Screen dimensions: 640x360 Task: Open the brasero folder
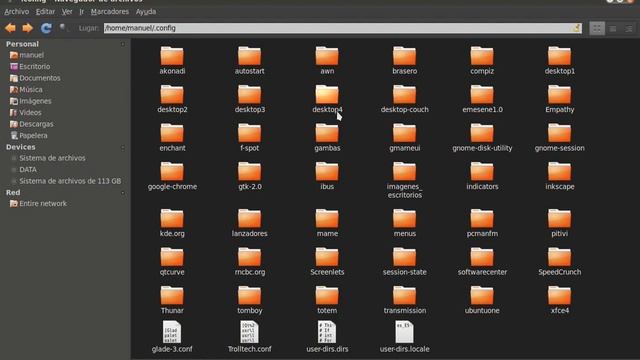[x=404, y=60]
